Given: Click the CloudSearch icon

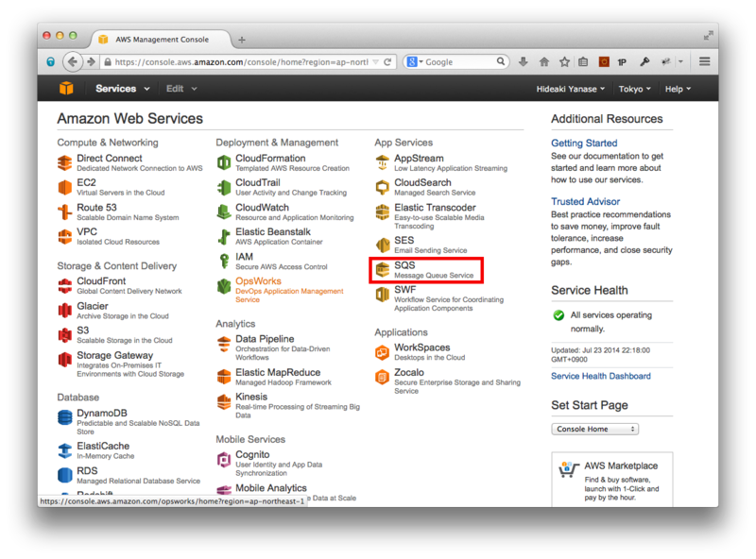Looking at the screenshot, I should click(383, 187).
